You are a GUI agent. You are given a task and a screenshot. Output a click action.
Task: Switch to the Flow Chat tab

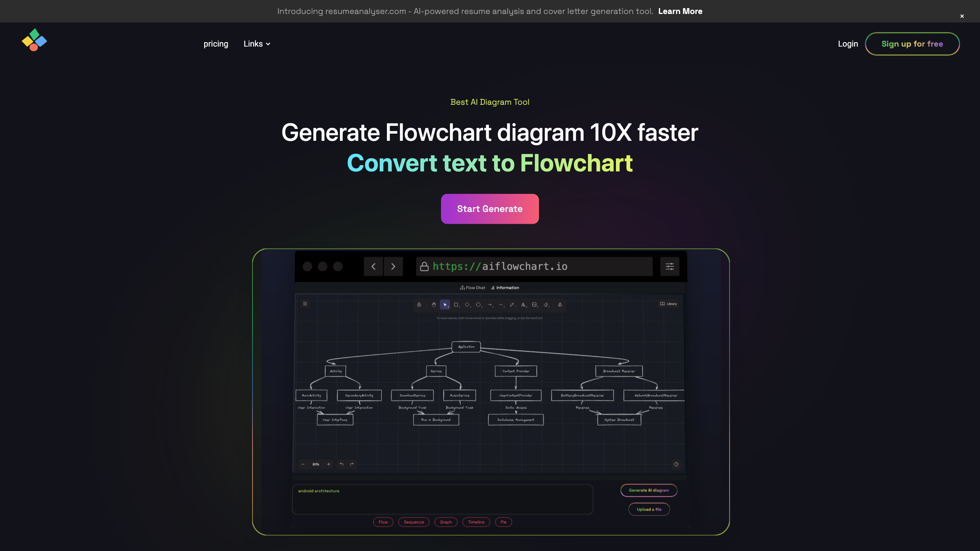(x=473, y=287)
